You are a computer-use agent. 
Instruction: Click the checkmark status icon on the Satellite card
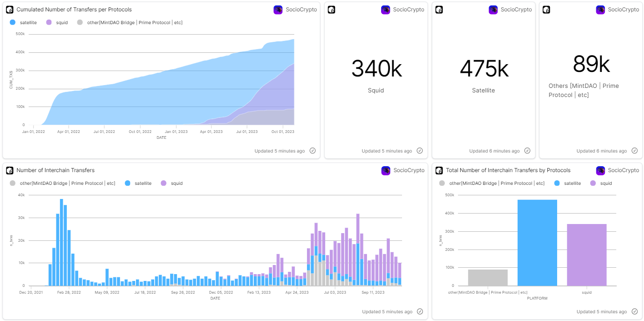[x=527, y=151]
